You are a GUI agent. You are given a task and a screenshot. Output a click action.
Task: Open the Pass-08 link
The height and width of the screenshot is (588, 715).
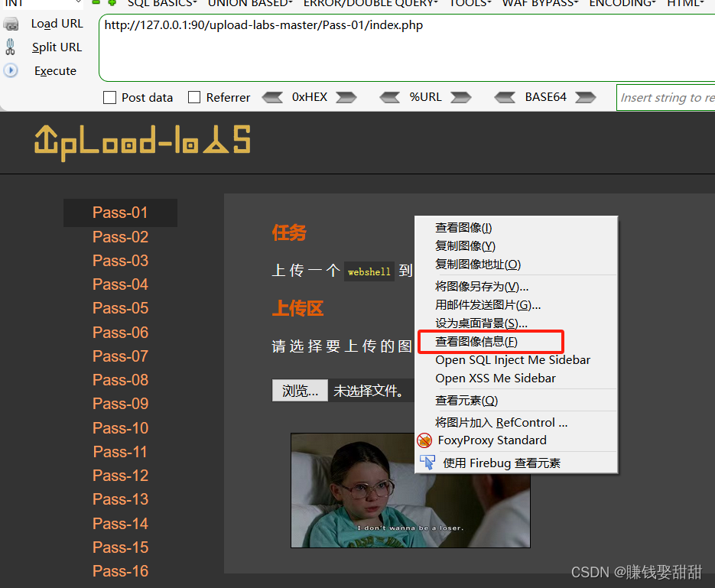(120, 380)
